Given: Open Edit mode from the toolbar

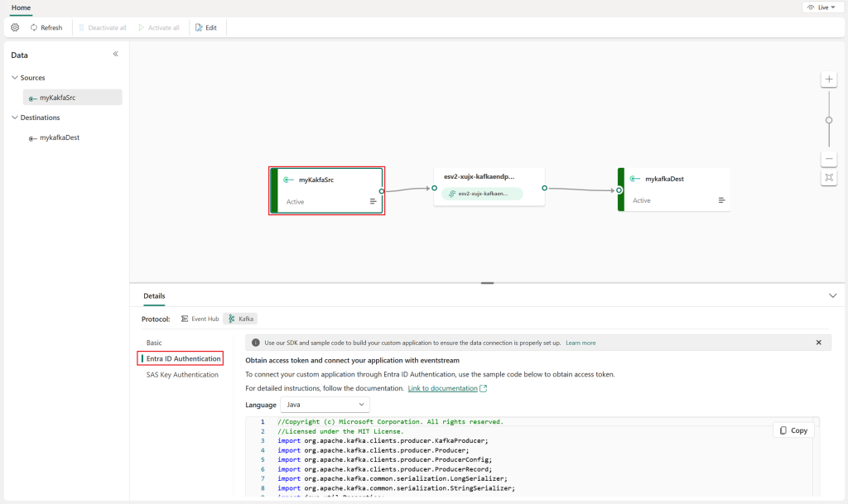Looking at the screenshot, I should click(206, 27).
